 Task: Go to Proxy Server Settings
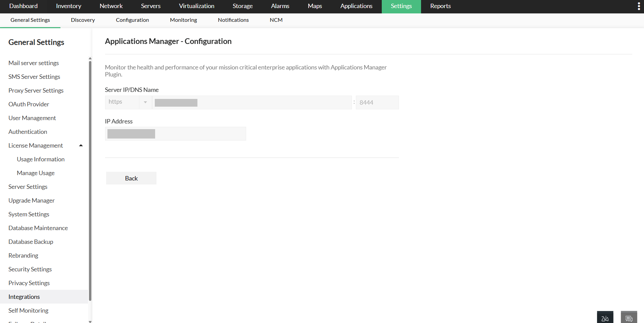pyautogui.click(x=36, y=91)
